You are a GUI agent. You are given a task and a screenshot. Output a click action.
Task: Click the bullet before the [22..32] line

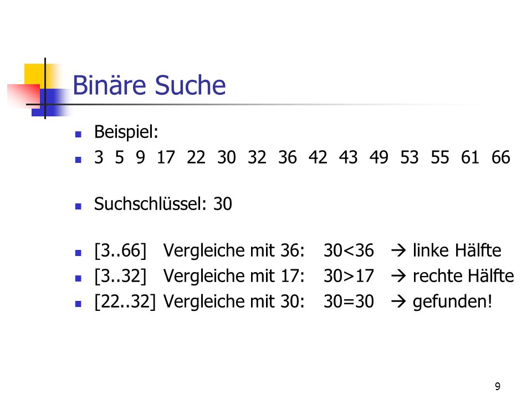click(78, 304)
